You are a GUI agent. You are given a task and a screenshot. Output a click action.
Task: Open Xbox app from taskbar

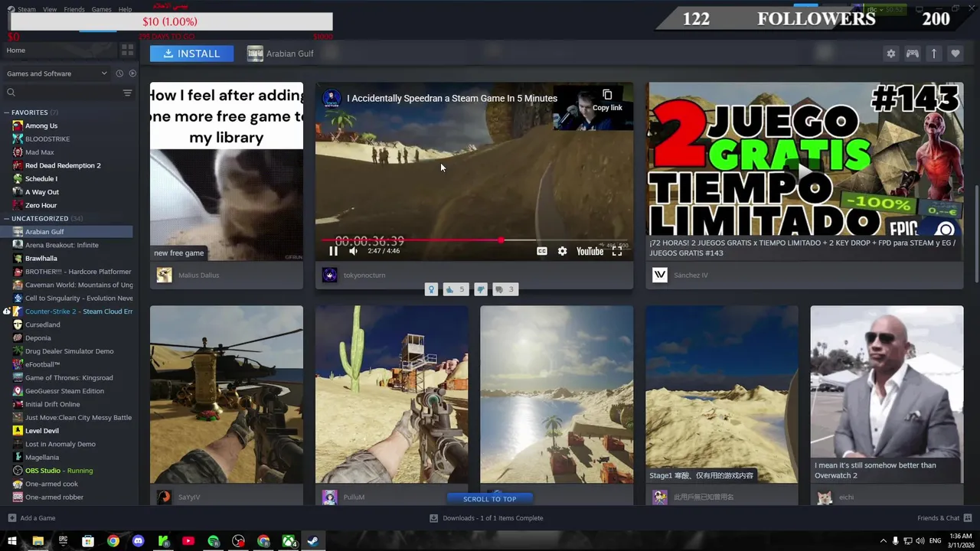[x=289, y=541]
